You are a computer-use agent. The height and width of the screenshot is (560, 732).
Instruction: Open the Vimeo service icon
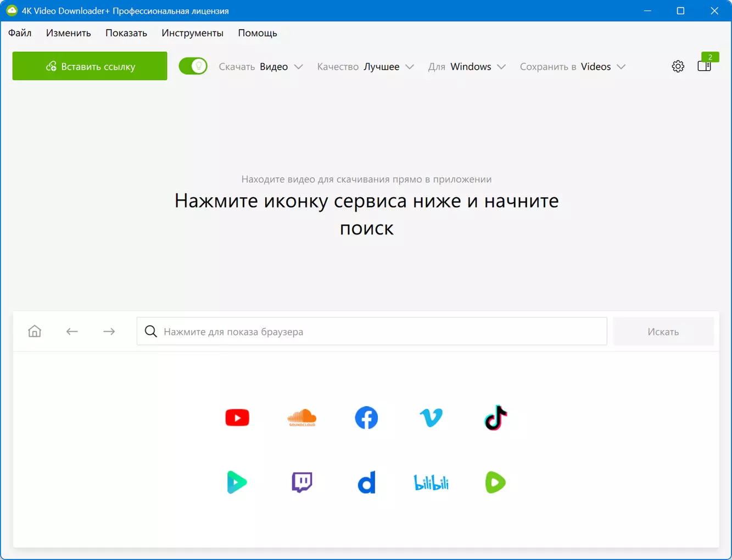[x=431, y=418]
